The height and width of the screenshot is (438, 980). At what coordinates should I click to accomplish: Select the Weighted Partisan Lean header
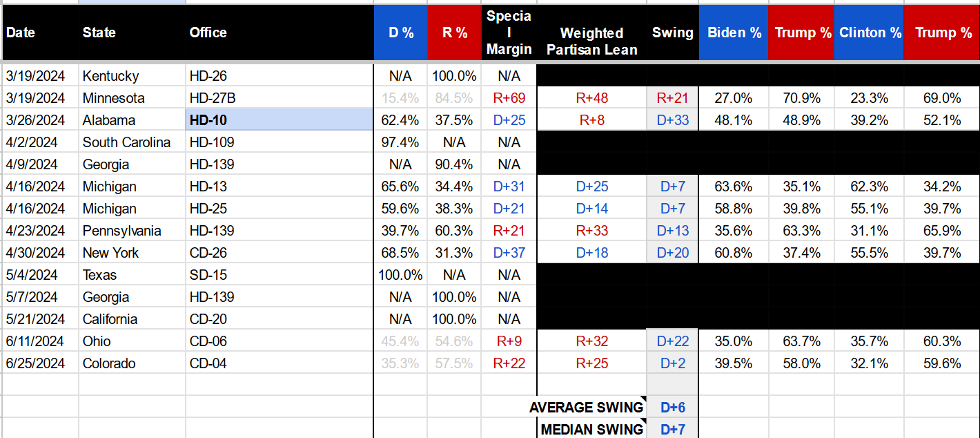[x=591, y=41]
